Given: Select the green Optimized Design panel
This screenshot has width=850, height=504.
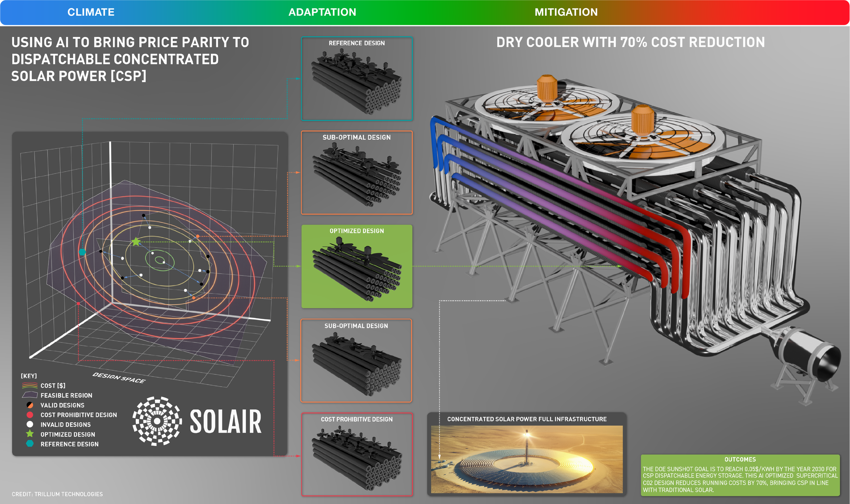Looking at the screenshot, I should tap(357, 266).
